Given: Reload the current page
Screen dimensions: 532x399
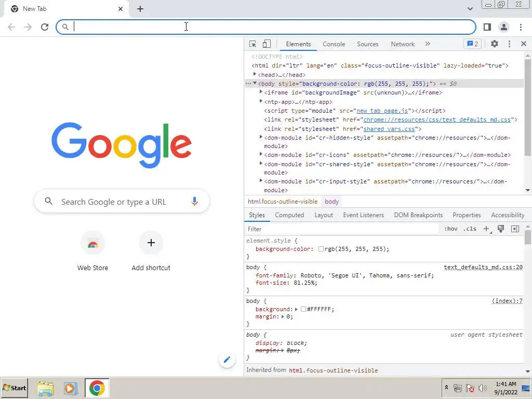Looking at the screenshot, I should (x=45, y=27).
